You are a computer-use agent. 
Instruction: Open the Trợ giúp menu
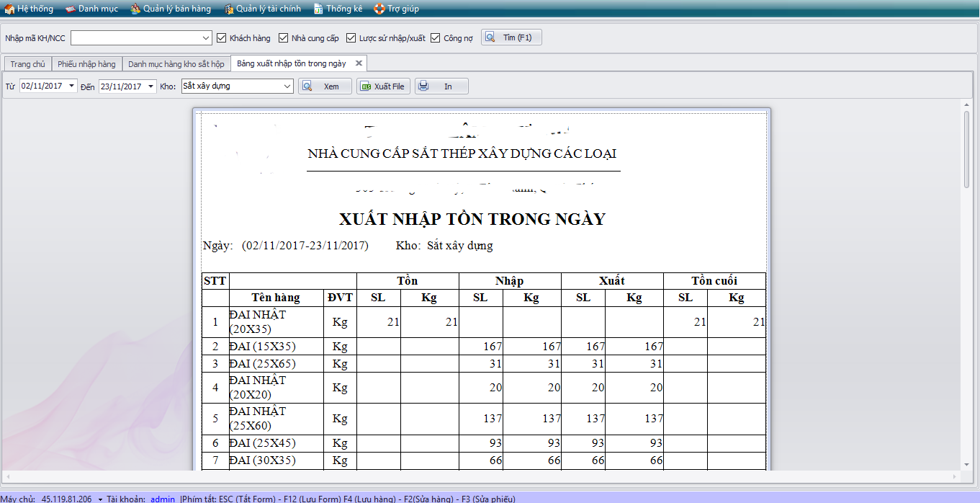pos(396,9)
